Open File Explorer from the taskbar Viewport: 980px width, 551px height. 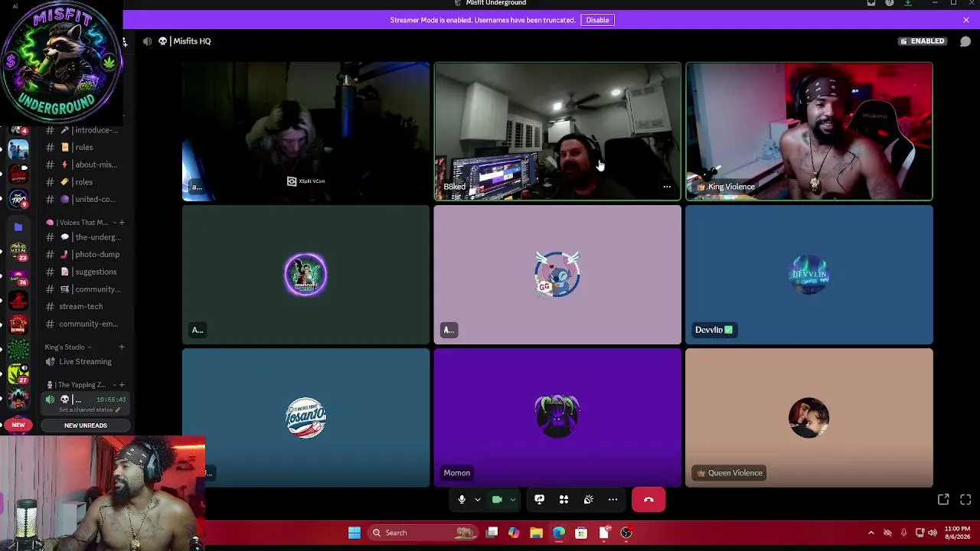(536, 533)
